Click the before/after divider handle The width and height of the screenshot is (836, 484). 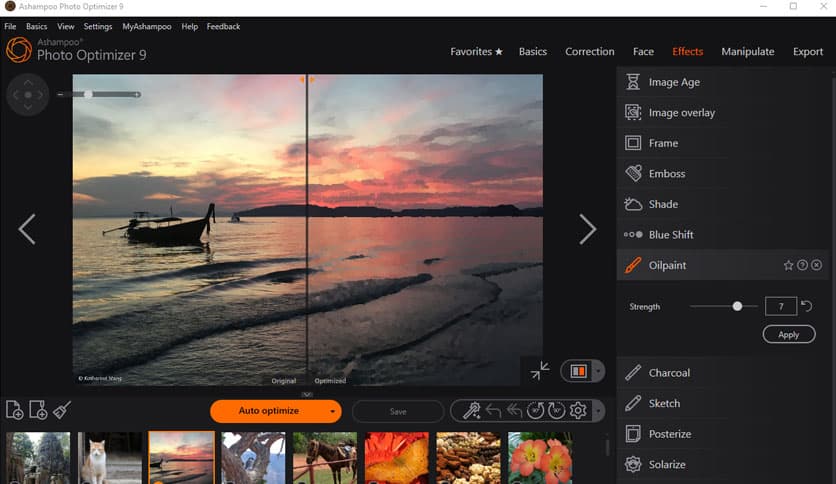[x=307, y=79]
